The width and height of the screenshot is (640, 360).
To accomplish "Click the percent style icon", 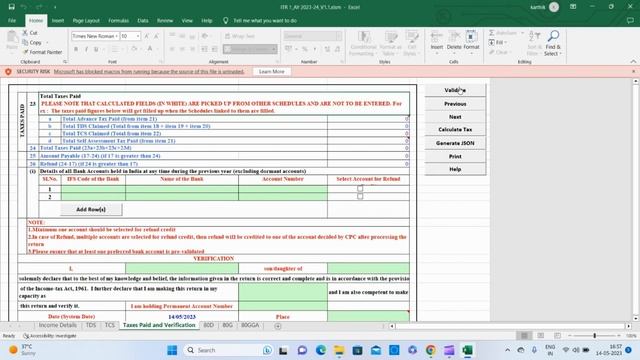I will pos(304,49).
